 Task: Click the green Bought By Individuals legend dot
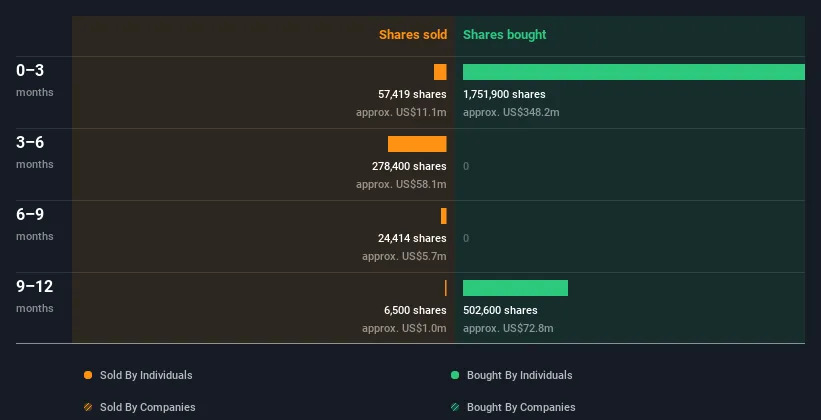455,375
